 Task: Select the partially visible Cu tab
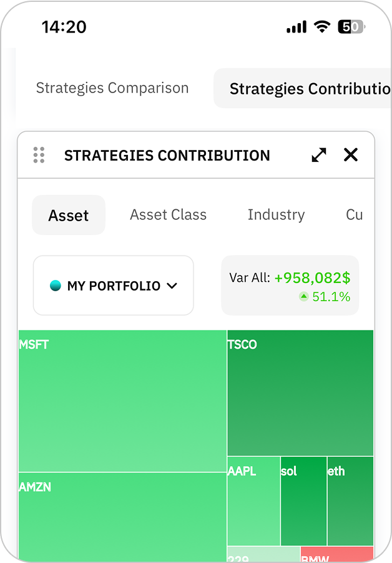(354, 215)
